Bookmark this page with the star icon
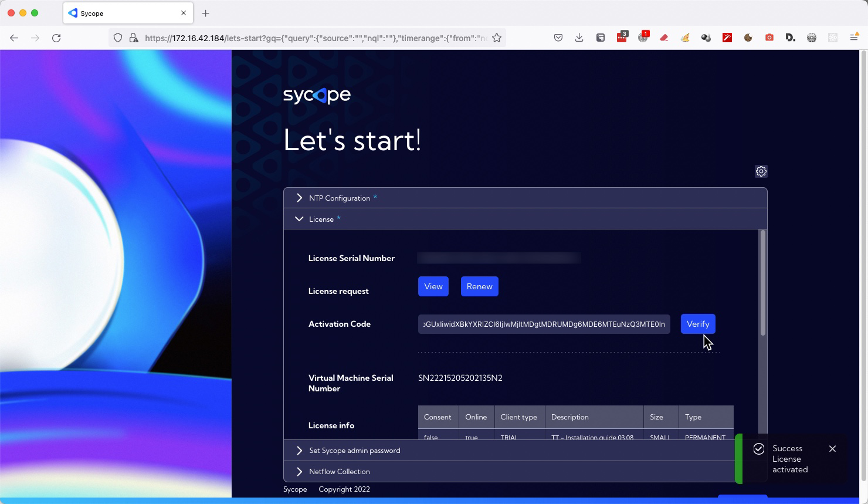This screenshot has width=868, height=504. pos(497,38)
